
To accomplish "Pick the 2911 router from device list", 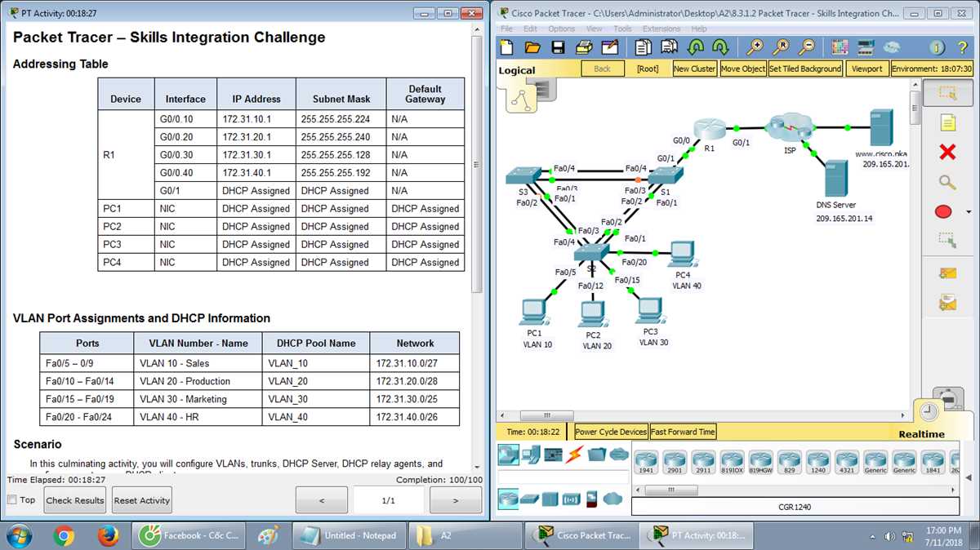I will [703, 463].
